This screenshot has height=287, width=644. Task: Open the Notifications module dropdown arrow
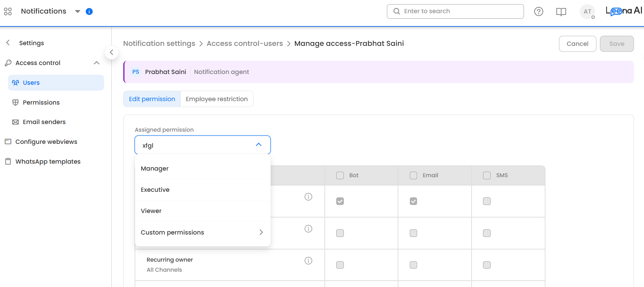(78, 11)
